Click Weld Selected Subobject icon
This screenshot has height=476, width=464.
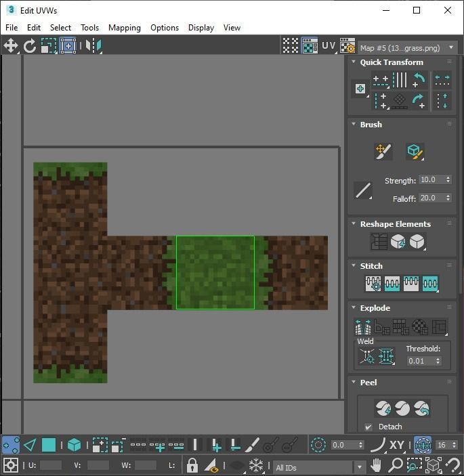386,355
